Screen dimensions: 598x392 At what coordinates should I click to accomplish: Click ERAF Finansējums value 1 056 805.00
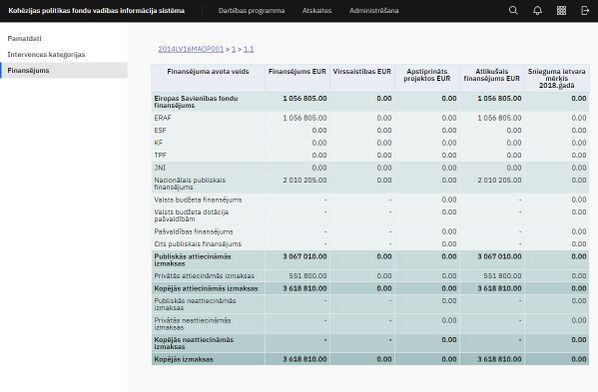click(305, 118)
